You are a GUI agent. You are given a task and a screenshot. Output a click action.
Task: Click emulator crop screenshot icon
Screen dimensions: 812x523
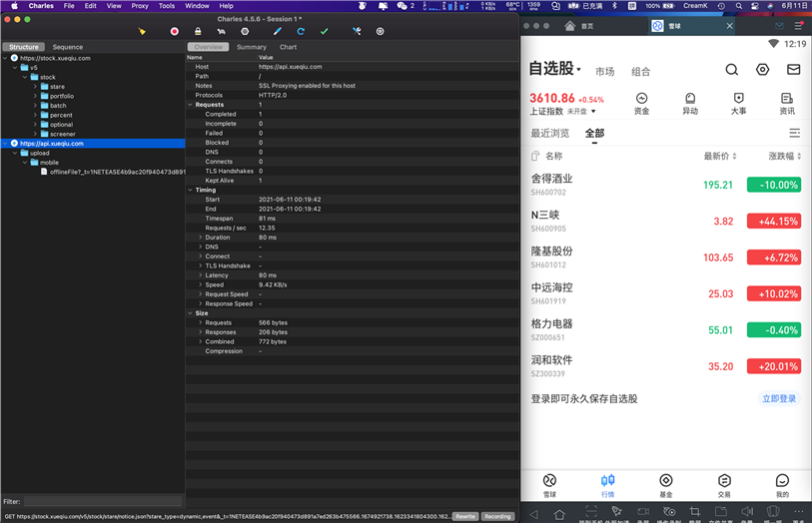tap(694, 512)
